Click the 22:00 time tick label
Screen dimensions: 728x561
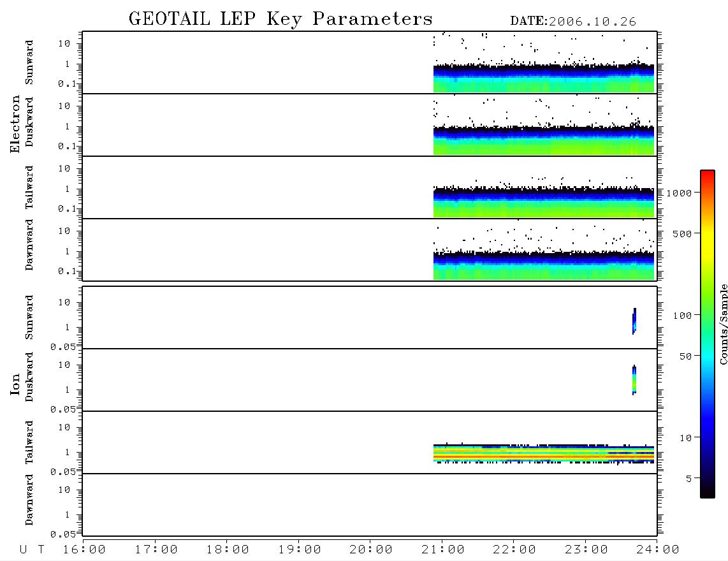514,550
